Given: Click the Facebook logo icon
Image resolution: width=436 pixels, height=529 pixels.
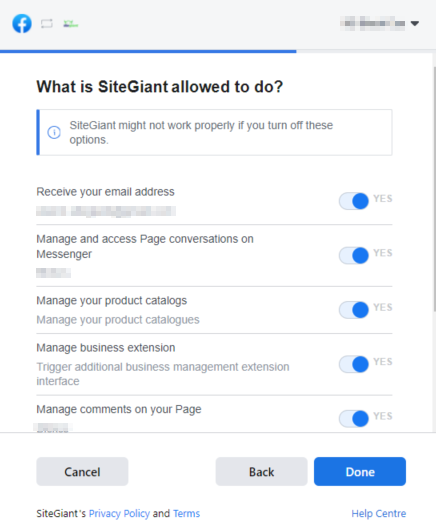Looking at the screenshot, I should point(22,24).
